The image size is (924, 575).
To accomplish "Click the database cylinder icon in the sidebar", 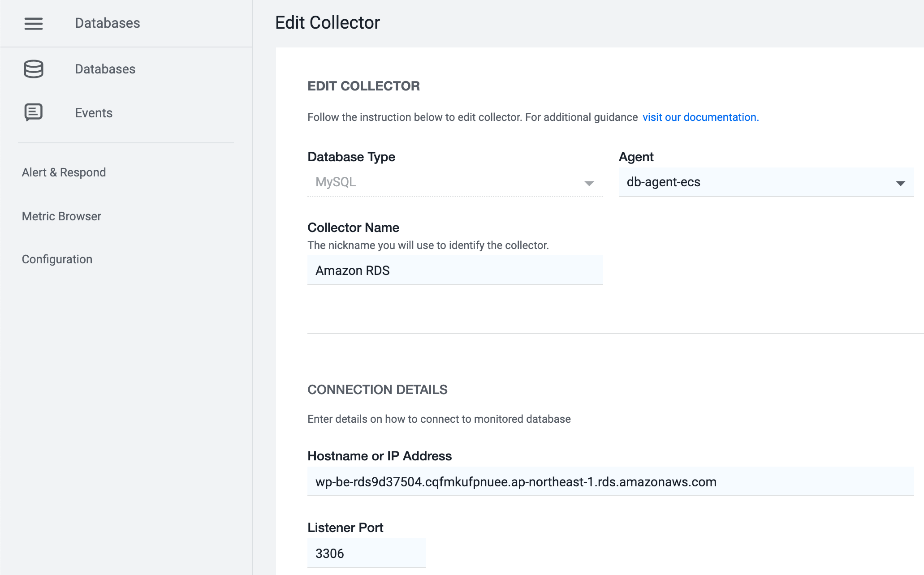I will point(33,69).
